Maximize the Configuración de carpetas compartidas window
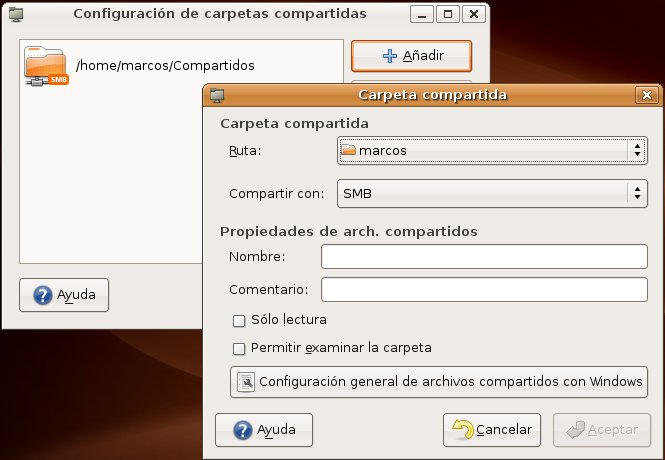This screenshot has width=665, height=460. (448, 15)
